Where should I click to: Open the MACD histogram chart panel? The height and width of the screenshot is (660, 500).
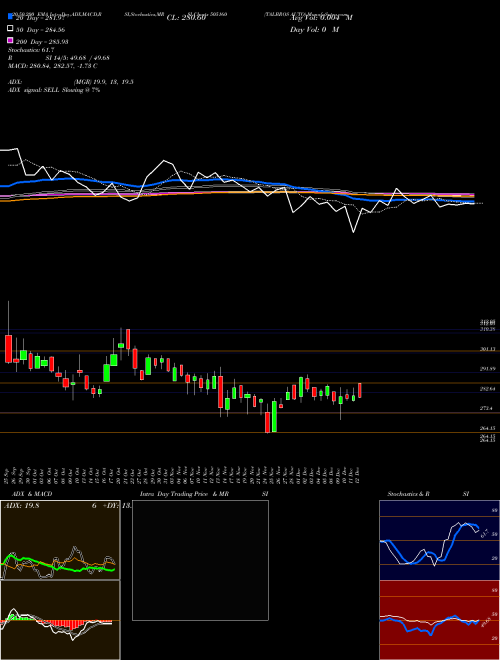point(60,620)
